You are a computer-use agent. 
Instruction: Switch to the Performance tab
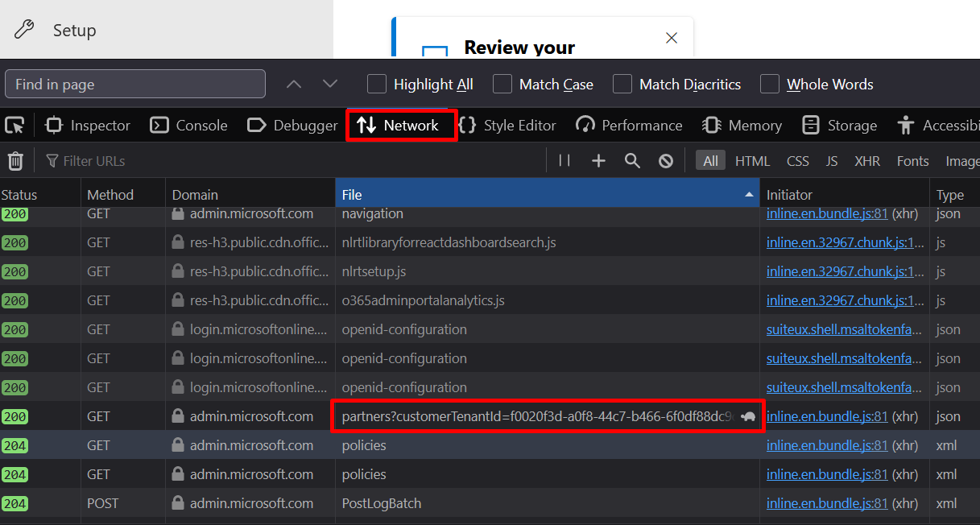[x=630, y=126]
